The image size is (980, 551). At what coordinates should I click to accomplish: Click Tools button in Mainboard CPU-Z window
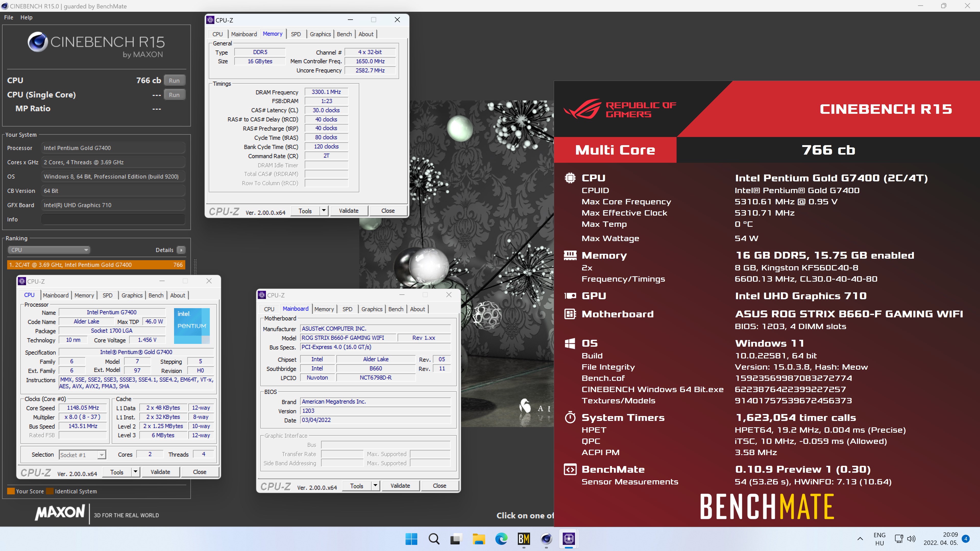[357, 486]
